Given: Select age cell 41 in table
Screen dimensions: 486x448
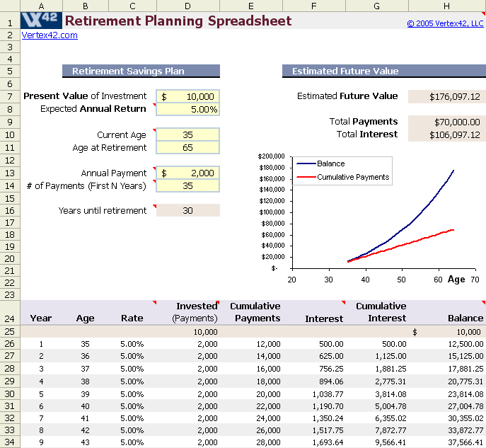Looking at the screenshot, I should coord(86,418).
